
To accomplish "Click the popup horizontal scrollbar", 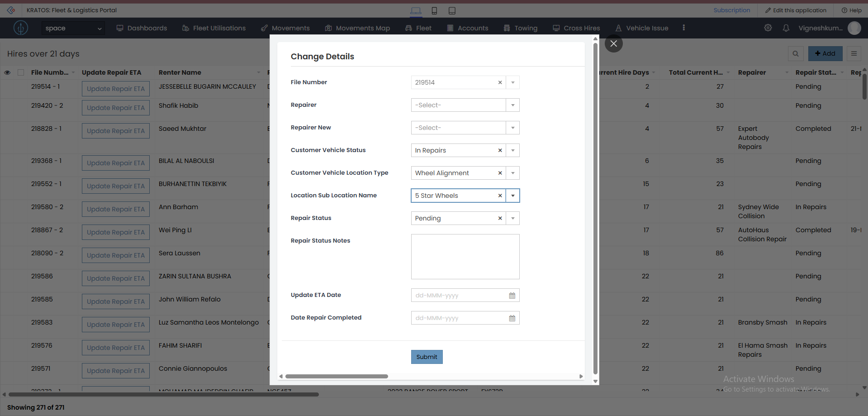I will [x=337, y=376].
